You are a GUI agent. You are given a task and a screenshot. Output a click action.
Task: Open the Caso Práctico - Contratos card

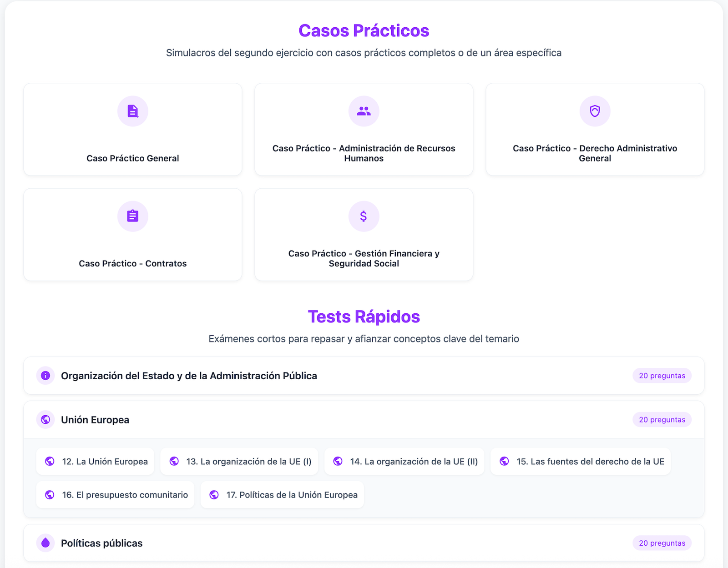(x=133, y=263)
